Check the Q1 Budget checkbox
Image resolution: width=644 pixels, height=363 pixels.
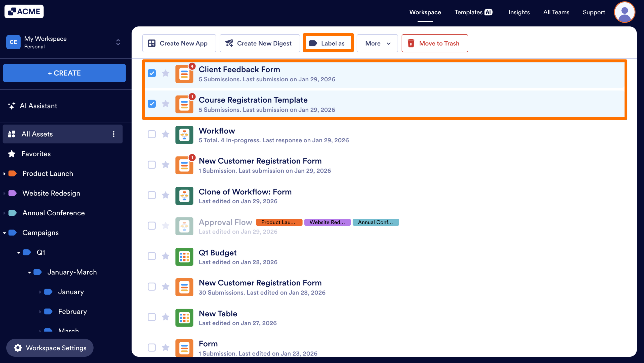tap(152, 256)
